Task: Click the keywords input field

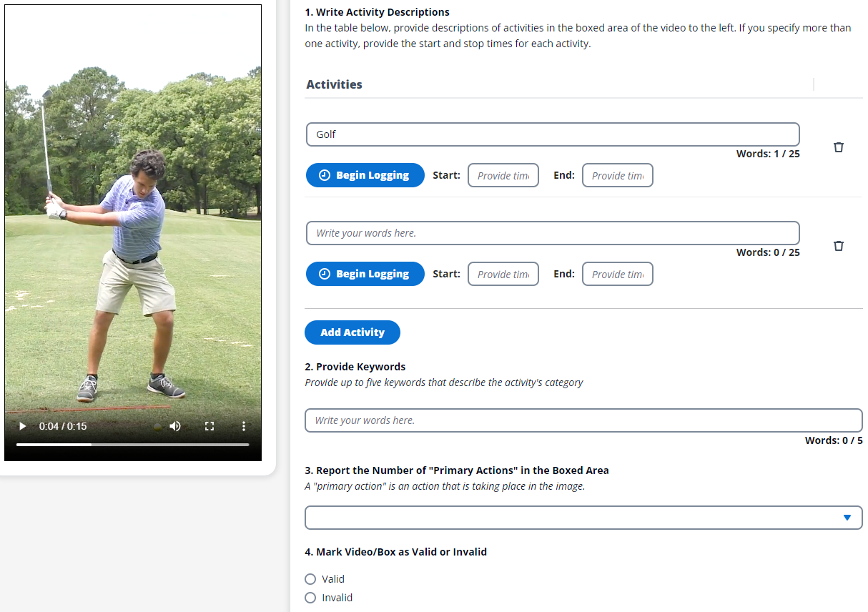Action: [583, 420]
